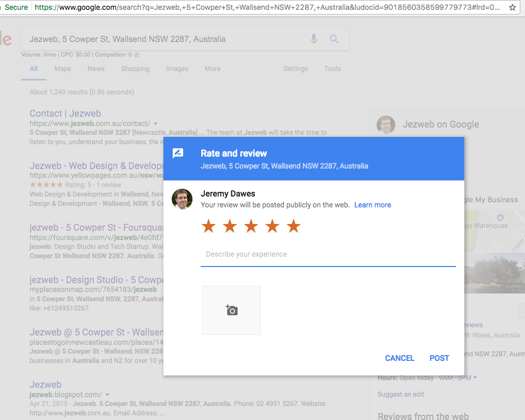
Task: Select the second rating star
Action: coord(230,226)
